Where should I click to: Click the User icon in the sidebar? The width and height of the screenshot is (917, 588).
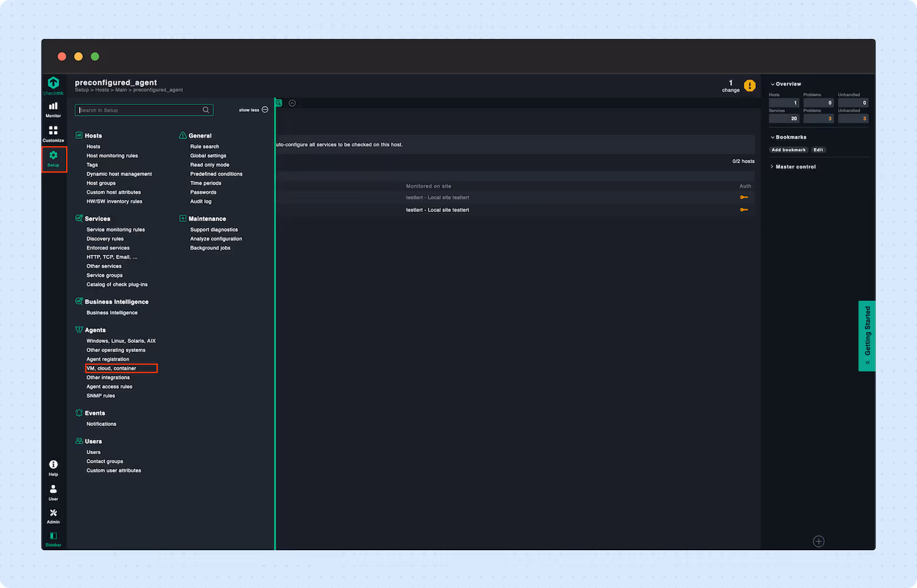coord(53,491)
